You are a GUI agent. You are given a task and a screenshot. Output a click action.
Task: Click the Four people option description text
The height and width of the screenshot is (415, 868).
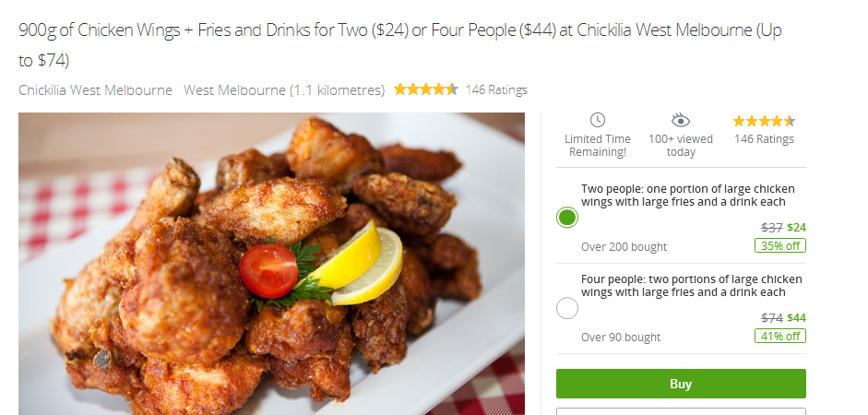pos(692,286)
